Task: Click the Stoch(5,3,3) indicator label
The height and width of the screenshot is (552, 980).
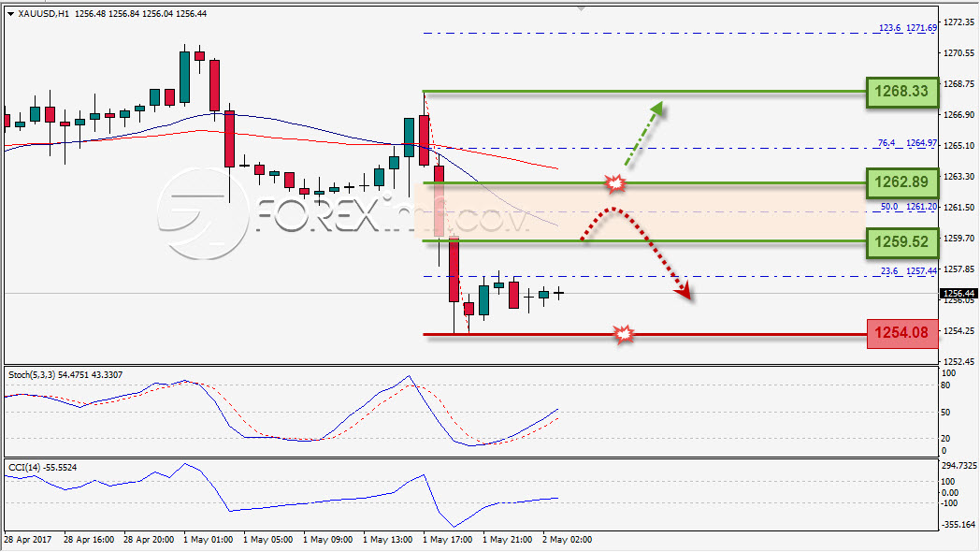Action: pos(65,375)
